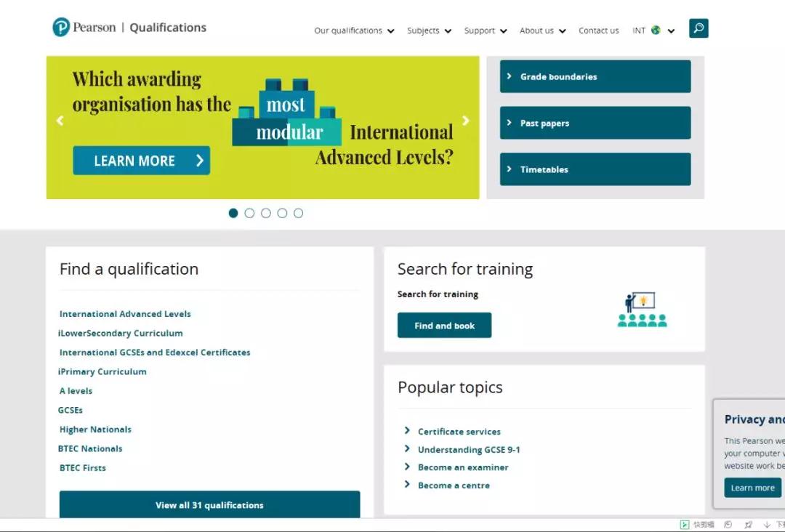Open International Advanced Levels link
The width and height of the screenshot is (785, 532).
coord(125,314)
